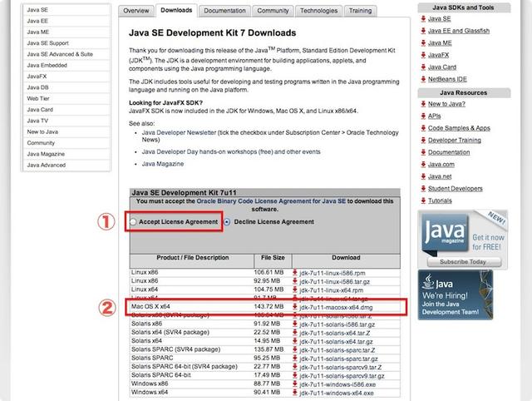Viewport: 532px width, 401px height.
Task: Click download icon for jdk-7u11-solaris-sparcv9.tar.Z
Action: [295, 367]
